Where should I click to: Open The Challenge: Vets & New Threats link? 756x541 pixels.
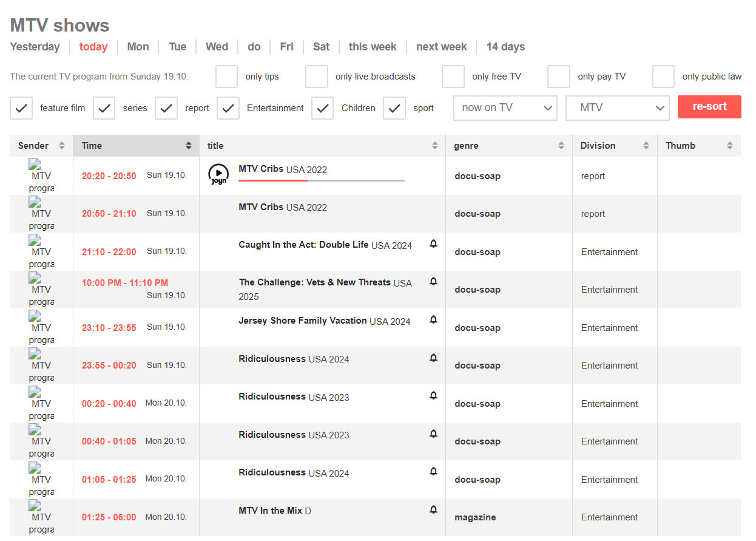pyautogui.click(x=315, y=282)
